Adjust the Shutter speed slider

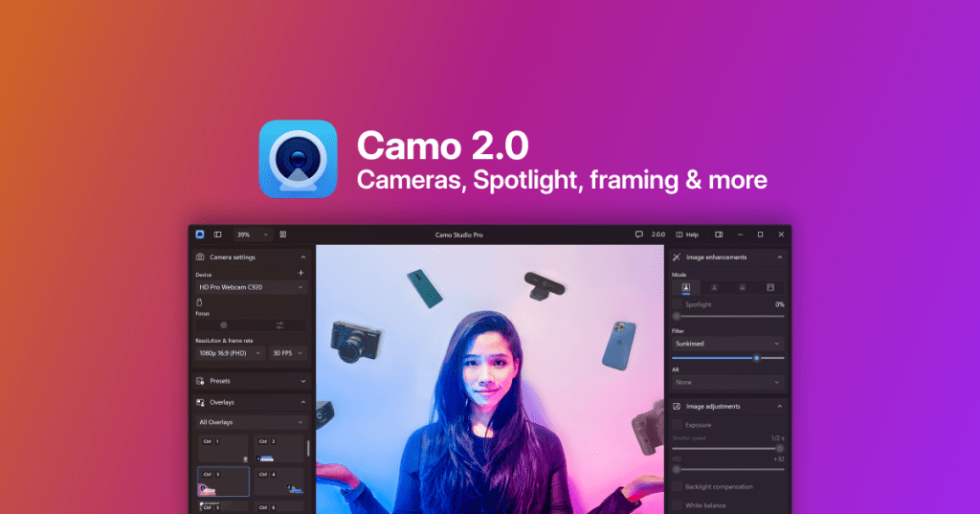[x=728, y=448]
